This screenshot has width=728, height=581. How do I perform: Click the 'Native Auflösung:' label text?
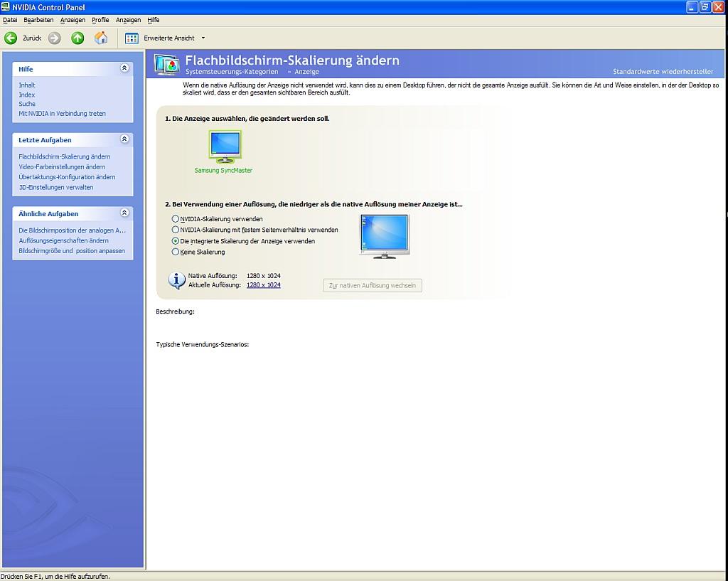click(x=213, y=276)
